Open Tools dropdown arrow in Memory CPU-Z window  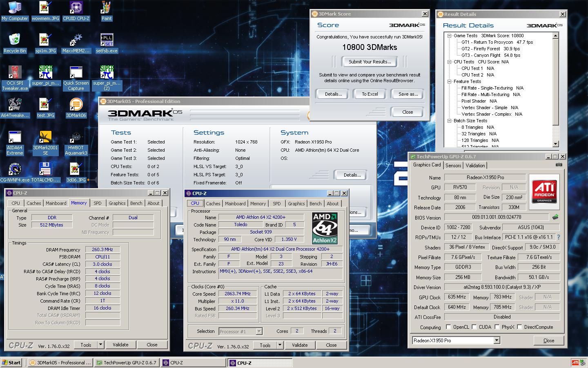point(100,345)
